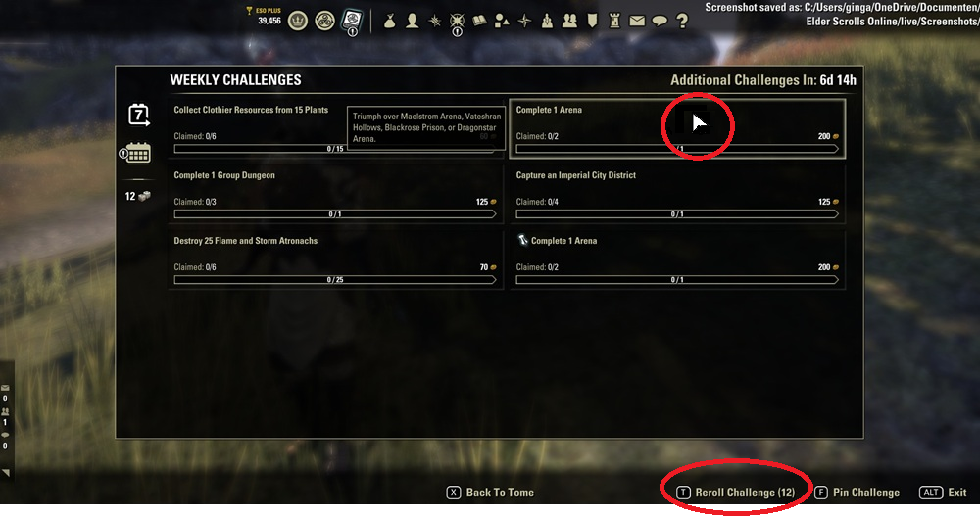The height and width of the screenshot is (516, 980).
Task: Select the Complete 1 Group Dungeon challenge
Action: click(x=335, y=194)
